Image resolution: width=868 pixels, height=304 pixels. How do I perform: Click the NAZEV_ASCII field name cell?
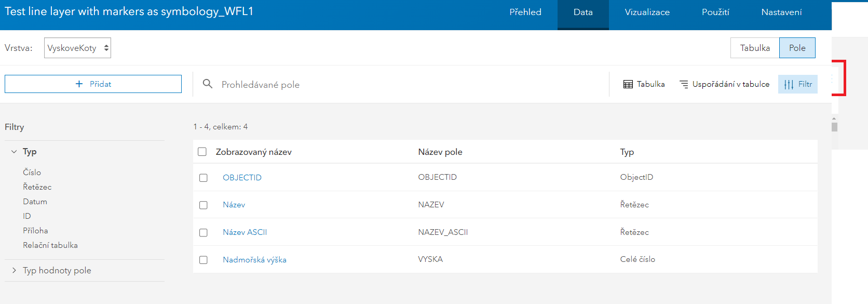(x=443, y=232)
